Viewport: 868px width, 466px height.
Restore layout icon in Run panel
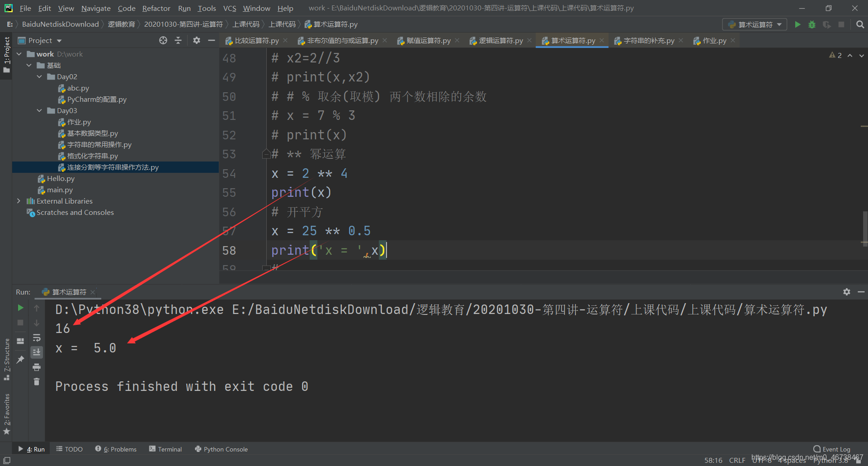pos(20,341)
